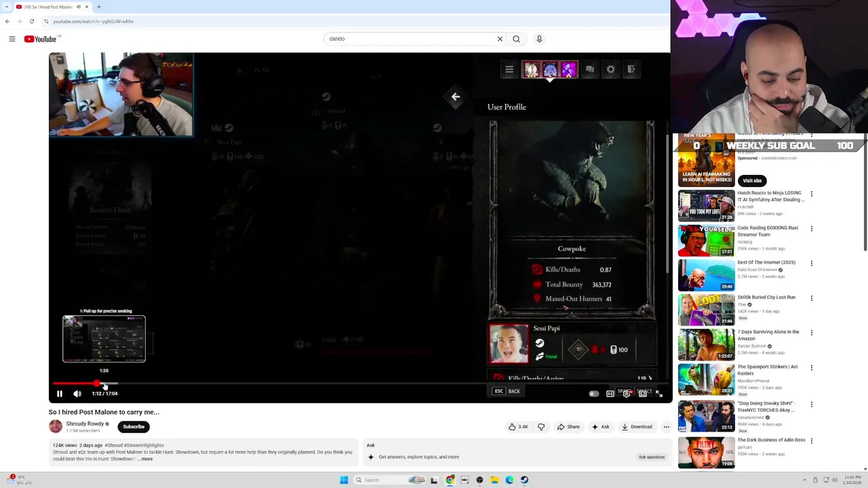Open the Hutch Reacts to Ninja video
The height and width of the screenshot is (488, 868).
tap(706, 206)
